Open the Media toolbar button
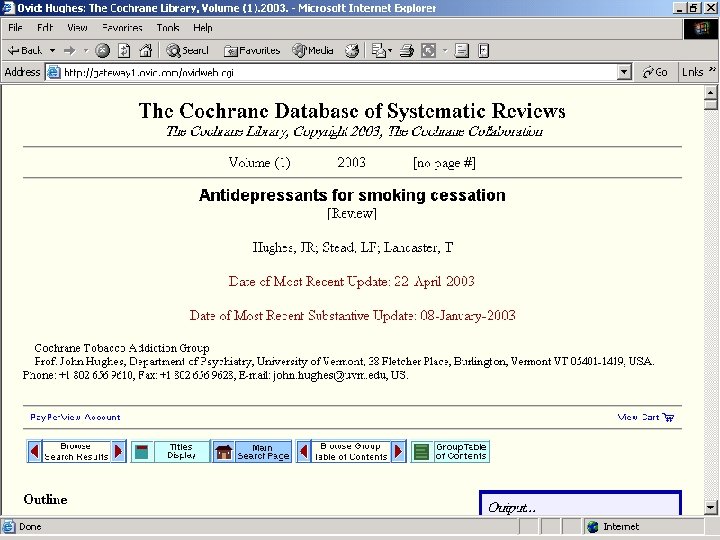This screenshot has height=540, width=720. pos(313,51)
